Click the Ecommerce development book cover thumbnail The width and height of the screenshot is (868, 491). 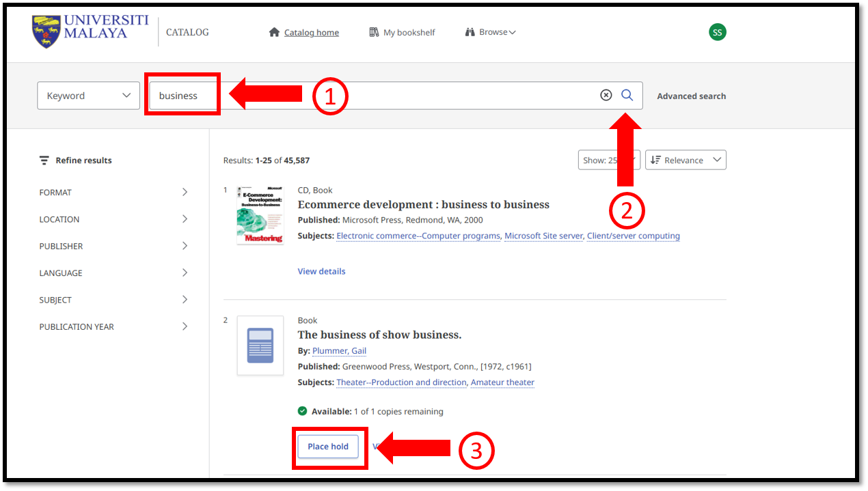click(260, 215)
